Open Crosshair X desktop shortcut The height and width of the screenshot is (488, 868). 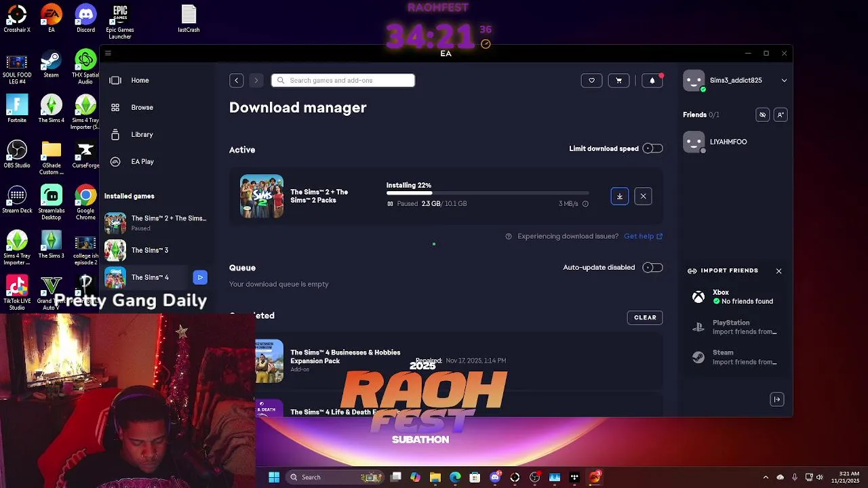pos(17,19)
